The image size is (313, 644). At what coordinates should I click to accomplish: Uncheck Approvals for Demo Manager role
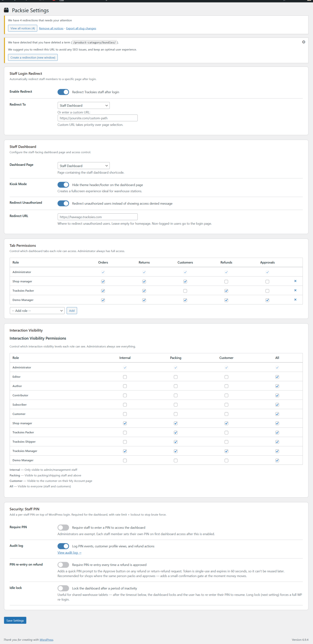point(267,300)
